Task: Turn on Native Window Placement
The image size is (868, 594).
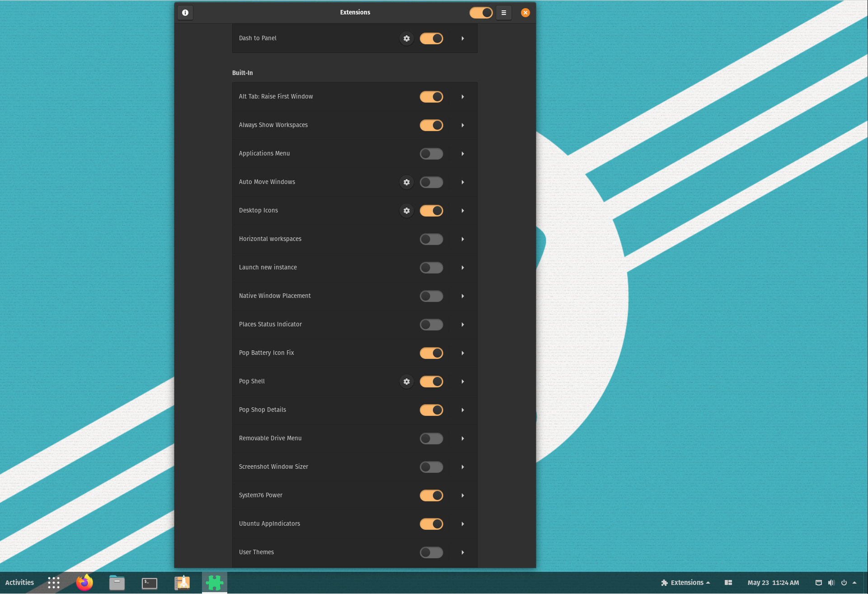Action: pyautogui.click(x=432, y=296)
